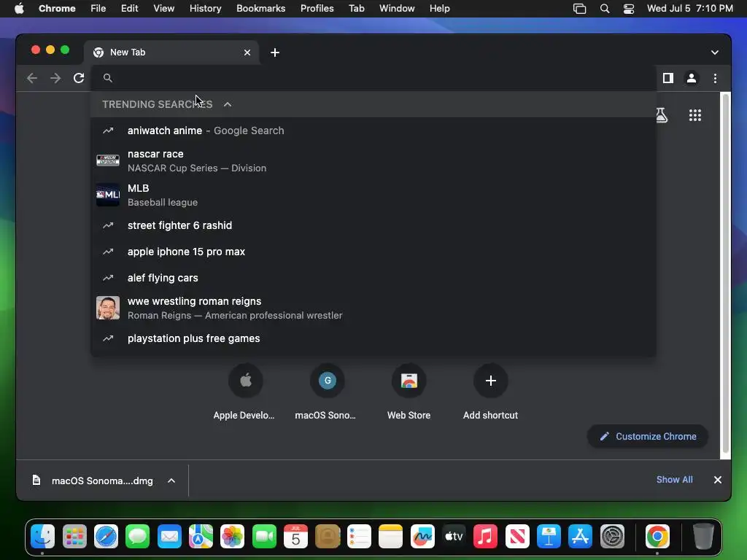Open the Chrome three-dot menu
The height and width of the screenshot is (560, 747).
coord(715,78)
